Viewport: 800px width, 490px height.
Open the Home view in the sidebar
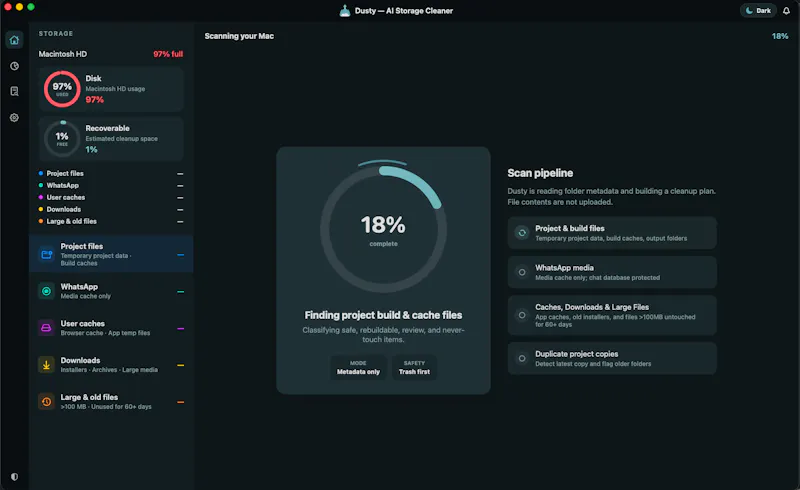pos(14,40)
